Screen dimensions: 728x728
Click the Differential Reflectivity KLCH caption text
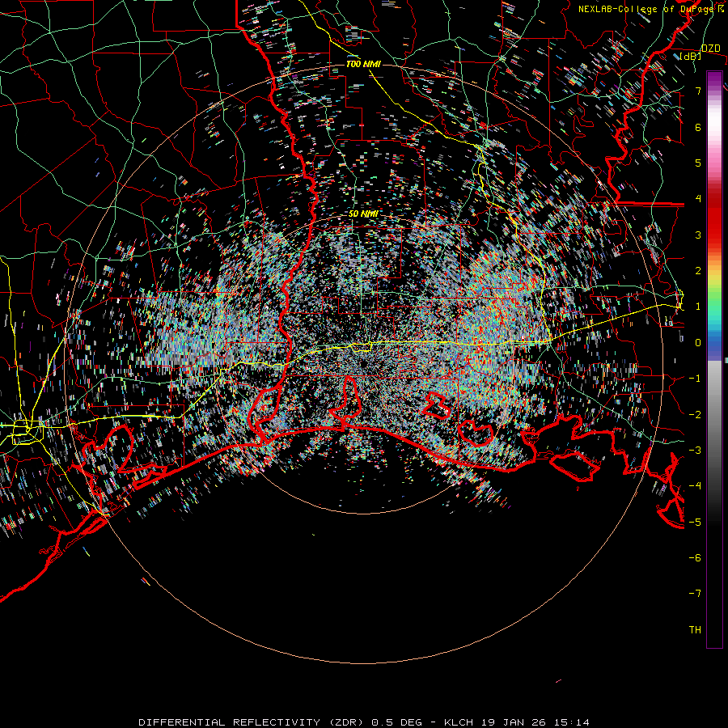pos(364,722)
